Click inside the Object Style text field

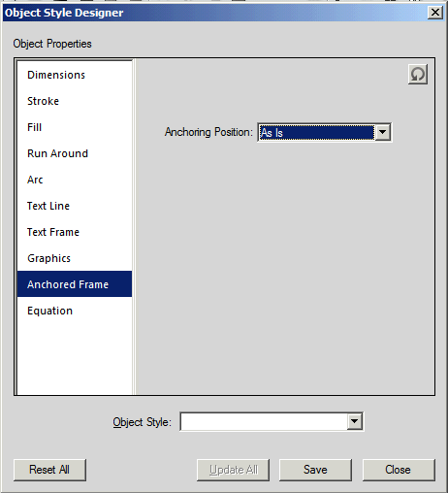click(264, 421)
